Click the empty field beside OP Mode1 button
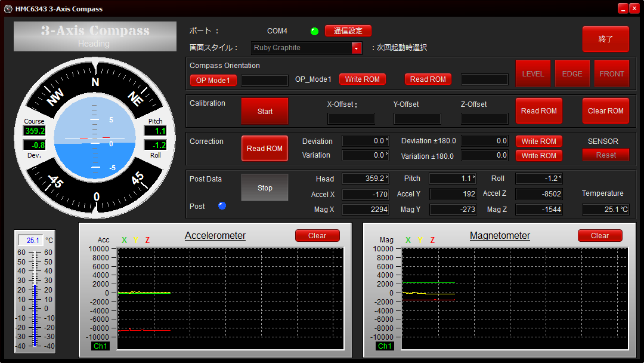This screenshot has height=363, width=644. click(x=265, y=80)
